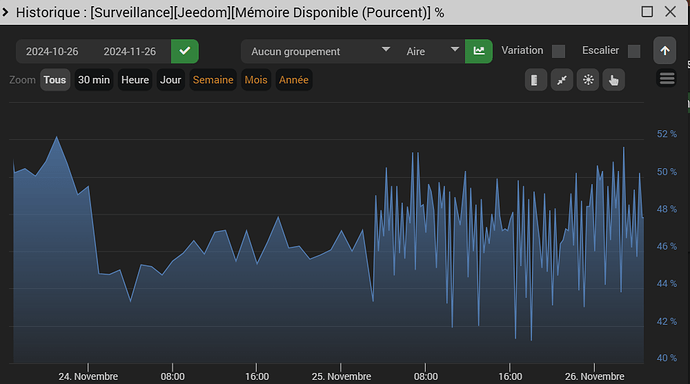The width and height of the screenshot is (690, 384).
Task: Open the Aucun groupement dropdown
Action: click(x=320, y=51)
